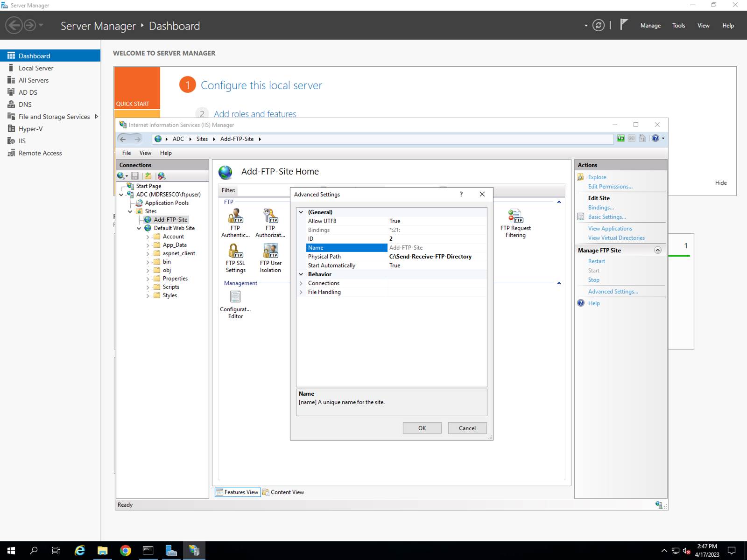This screenshot has height=560, width=747.
Task: Open Command Prompt from taskbar
Action: tap(148, 551)
